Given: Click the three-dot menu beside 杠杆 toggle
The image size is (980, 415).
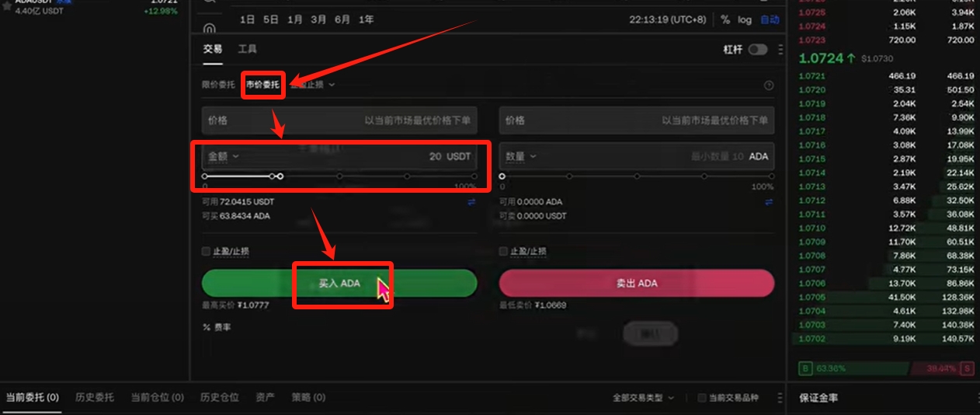Looking at the screenshot, I should pyautogui.click(x=780, y=50).
